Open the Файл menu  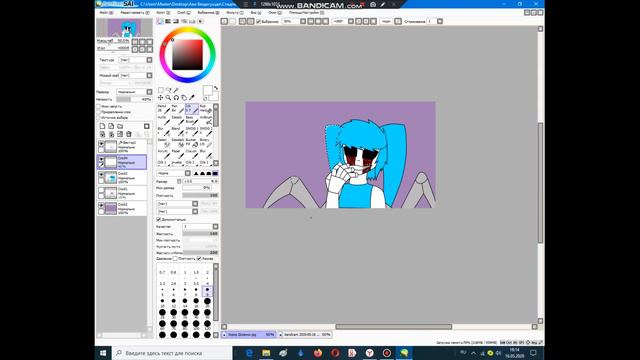(106, 13)
